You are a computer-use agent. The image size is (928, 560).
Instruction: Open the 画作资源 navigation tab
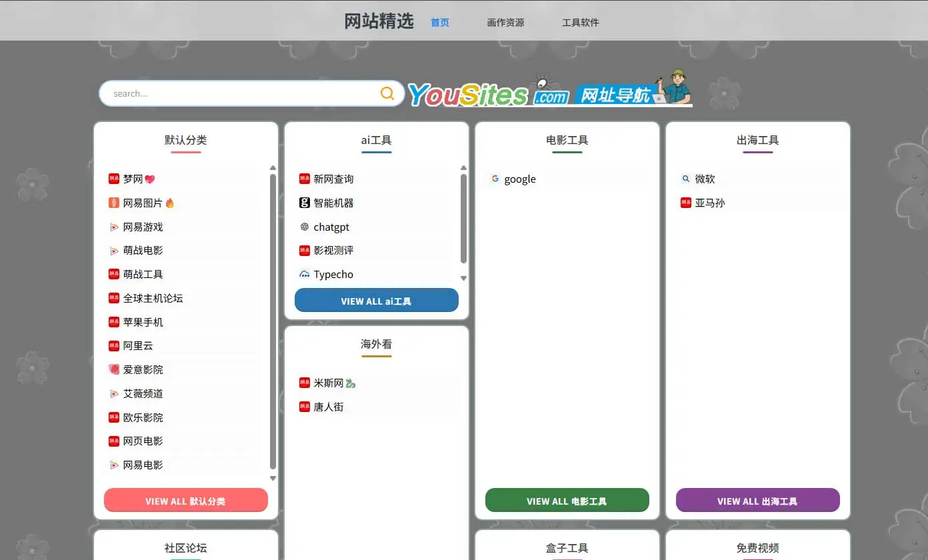coord(505,23)
